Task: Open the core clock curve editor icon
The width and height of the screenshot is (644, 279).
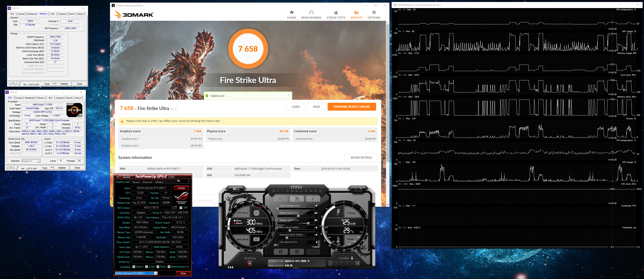Action: pos(277,228)
